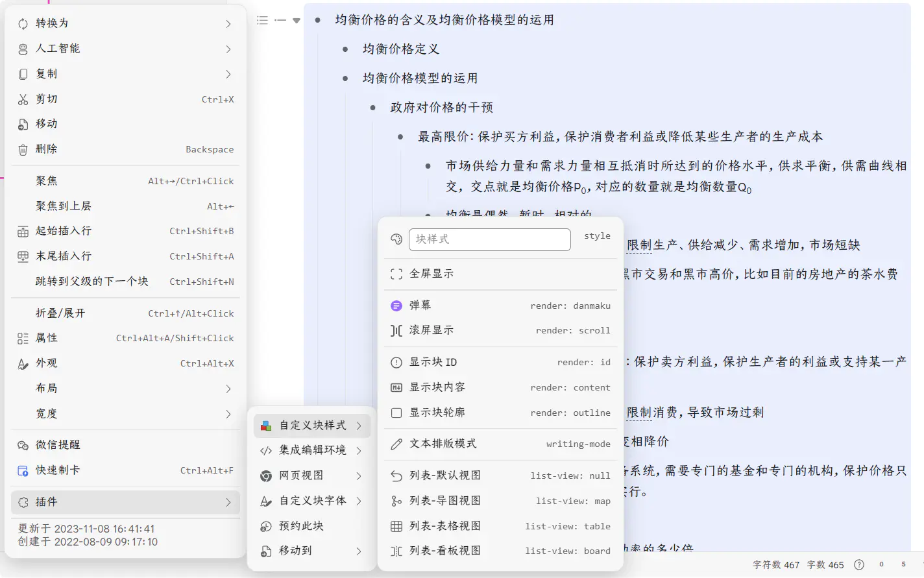The image size is (924, 578).
Task: Expand the 集成编辑环境 submenu chevron
Action: click(359, 450)
